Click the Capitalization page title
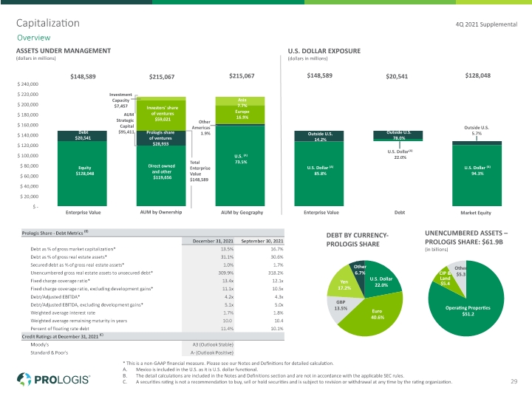 click(48, 23)
